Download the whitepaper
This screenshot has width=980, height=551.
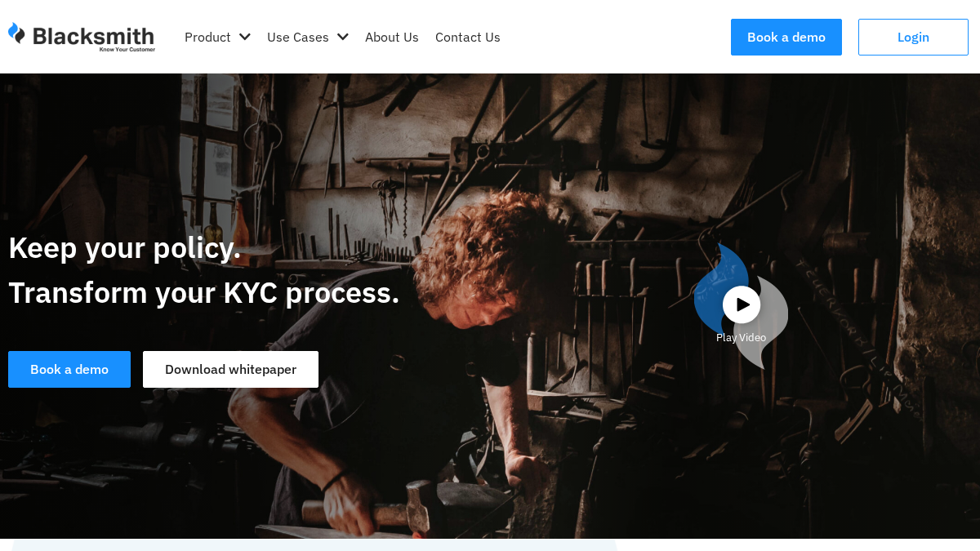point(230,369)
